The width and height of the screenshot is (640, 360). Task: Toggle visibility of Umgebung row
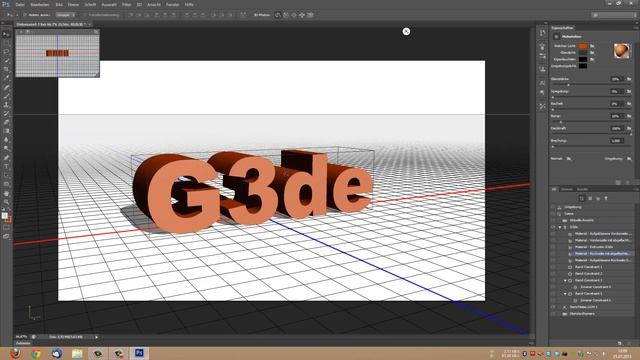tap(553, 207)
